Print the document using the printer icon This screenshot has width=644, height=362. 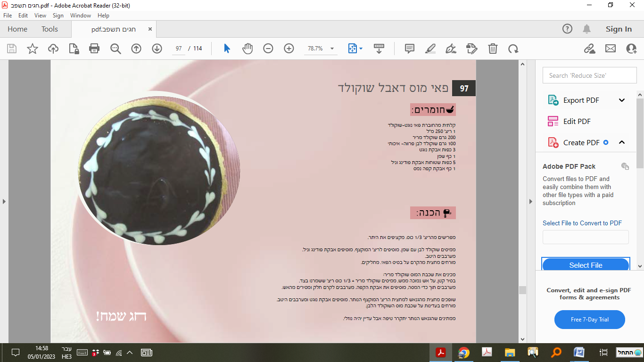pyautogui.click(x=94, y=49)
